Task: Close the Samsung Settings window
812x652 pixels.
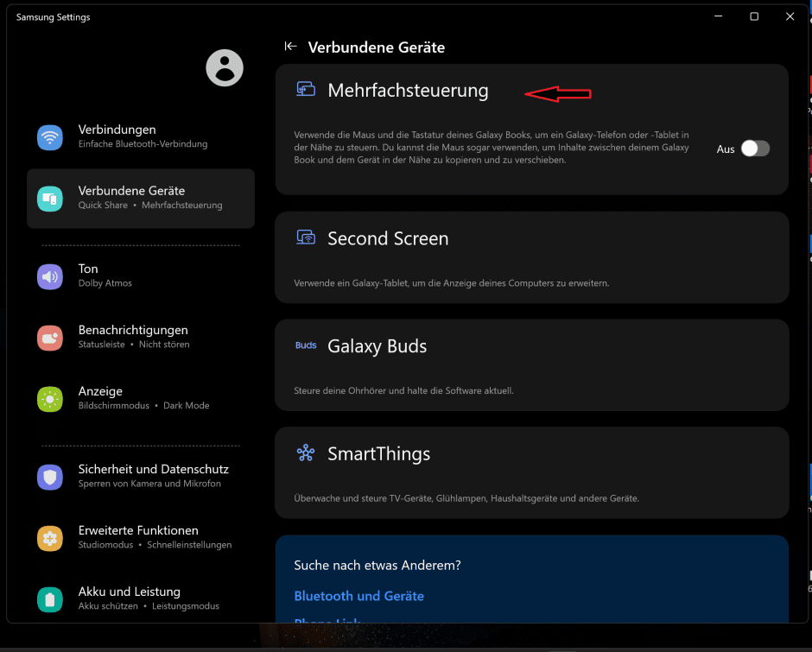Action: [790, 16]
